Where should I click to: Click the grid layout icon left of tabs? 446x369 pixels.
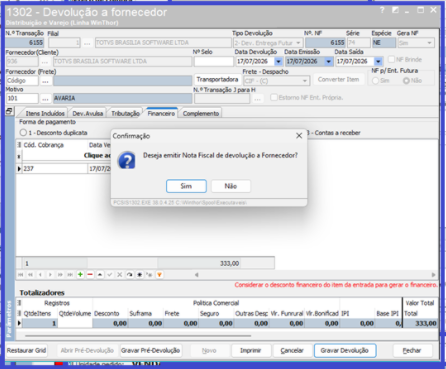(9, 111)
